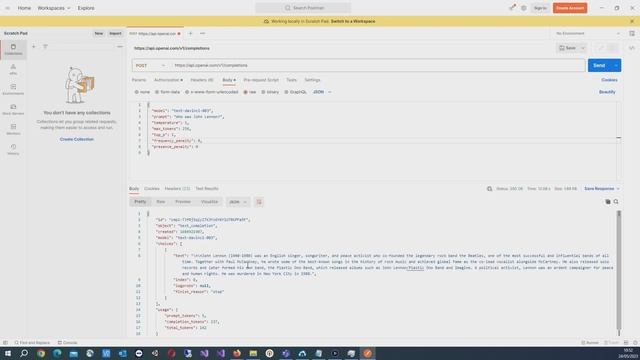Image resolution: width=640 pixels, height=360 pixels.
Task: Click the satellite capture requests icon
Action: (x=512, y=8)
